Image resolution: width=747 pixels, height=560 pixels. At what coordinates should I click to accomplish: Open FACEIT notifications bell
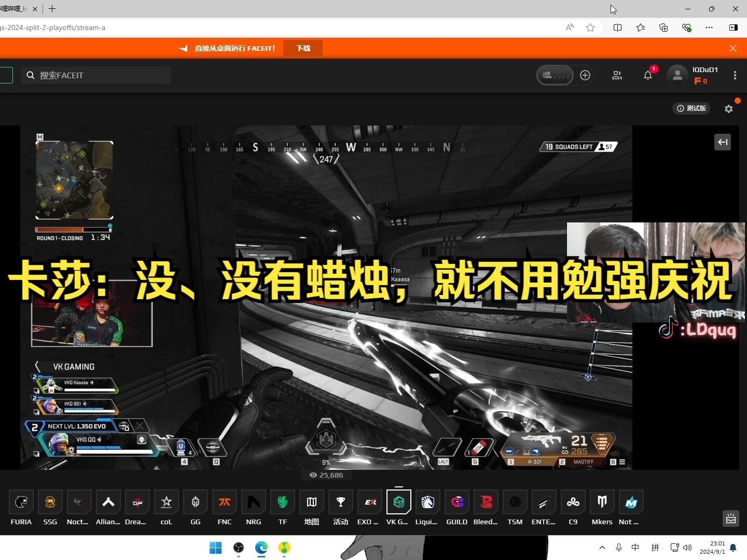pyautogui.click(x=648, y=75)
